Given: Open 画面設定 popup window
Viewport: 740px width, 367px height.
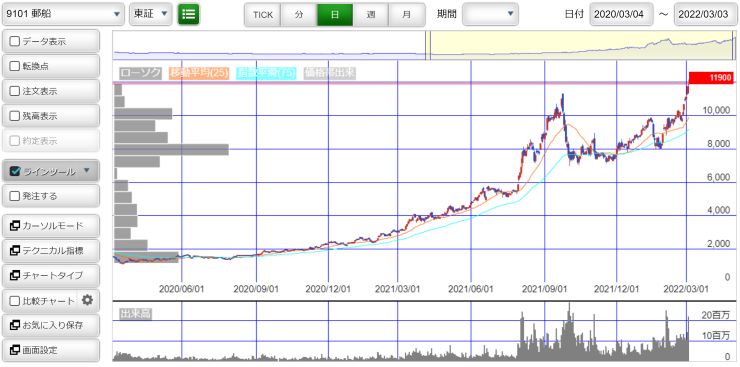Looking at the screenshot, I should (51, 350).
